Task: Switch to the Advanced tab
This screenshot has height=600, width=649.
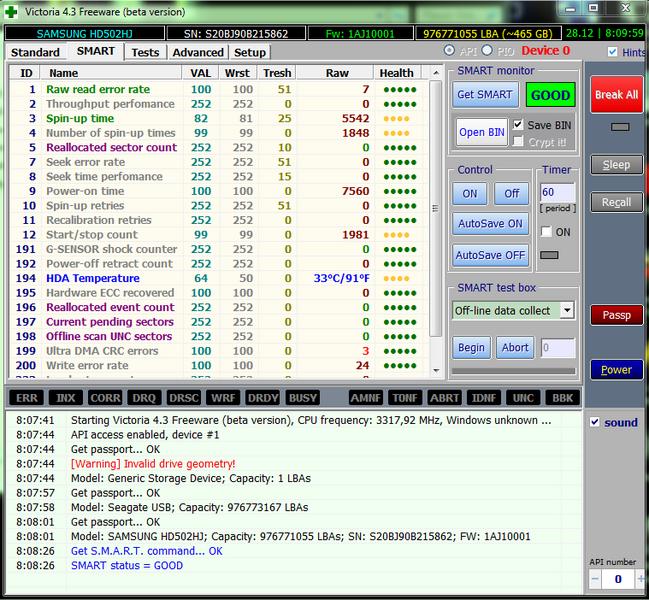Action: point(198,53)
